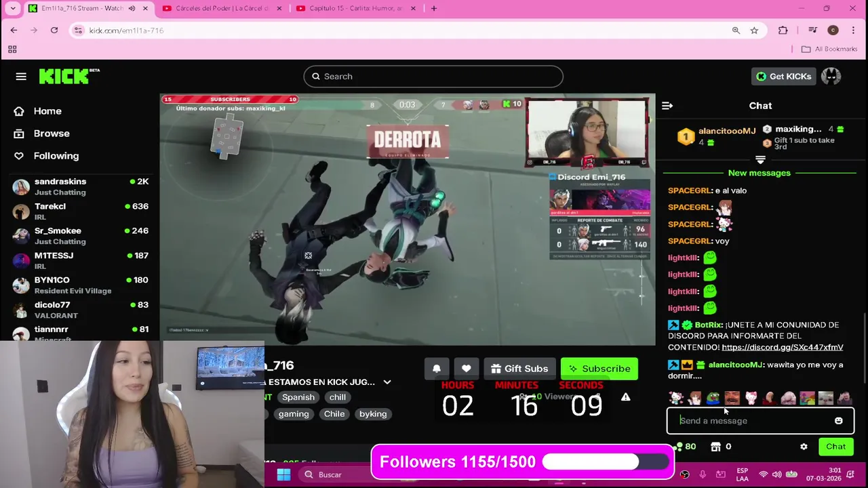The height and width of the screenshot is (488, 868).
Task: Click alancitoooMJ top gifter entry
Action: pyautogui.click(x=717, y=137)
